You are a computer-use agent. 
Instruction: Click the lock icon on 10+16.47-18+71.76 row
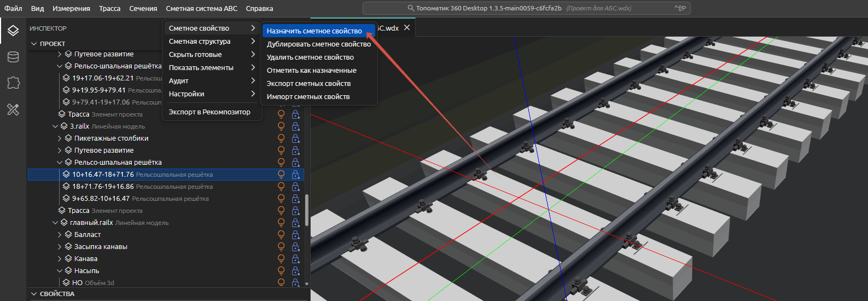[x=295, y=175]
